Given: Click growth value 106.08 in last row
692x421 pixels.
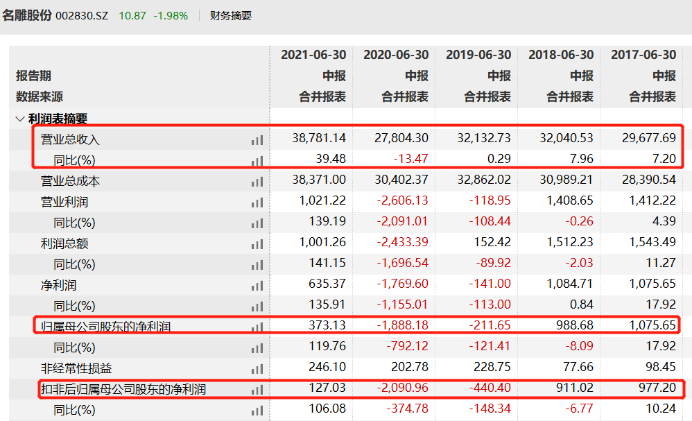Looking at the screenshot, I should point(327,409).
